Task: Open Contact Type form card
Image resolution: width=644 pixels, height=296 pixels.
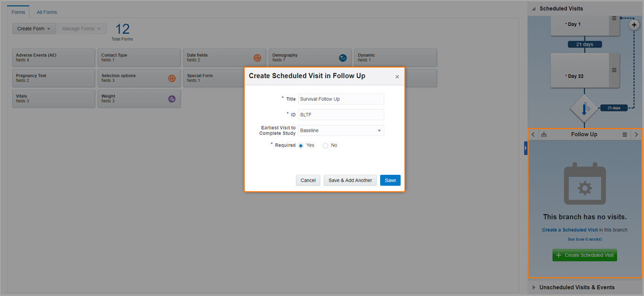Action: coord(139,58)
